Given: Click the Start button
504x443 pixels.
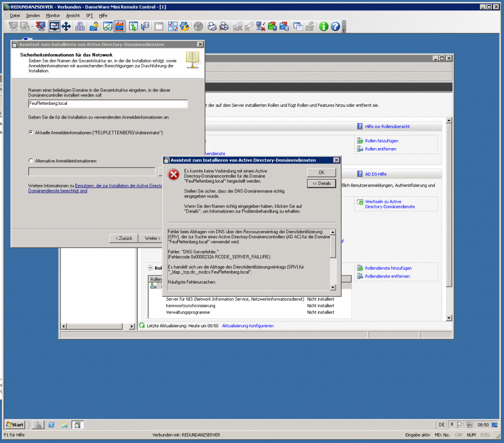Looking at the screenshot, I should pos(15,425).
